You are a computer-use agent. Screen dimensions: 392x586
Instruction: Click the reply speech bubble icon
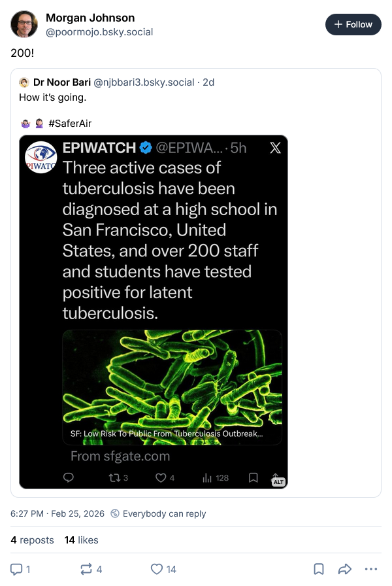tap(17, 569)
